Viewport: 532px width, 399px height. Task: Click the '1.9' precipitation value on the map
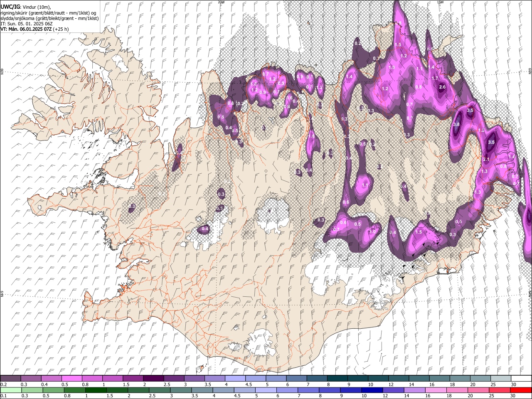pyautogui.click(x=391, y=68)
